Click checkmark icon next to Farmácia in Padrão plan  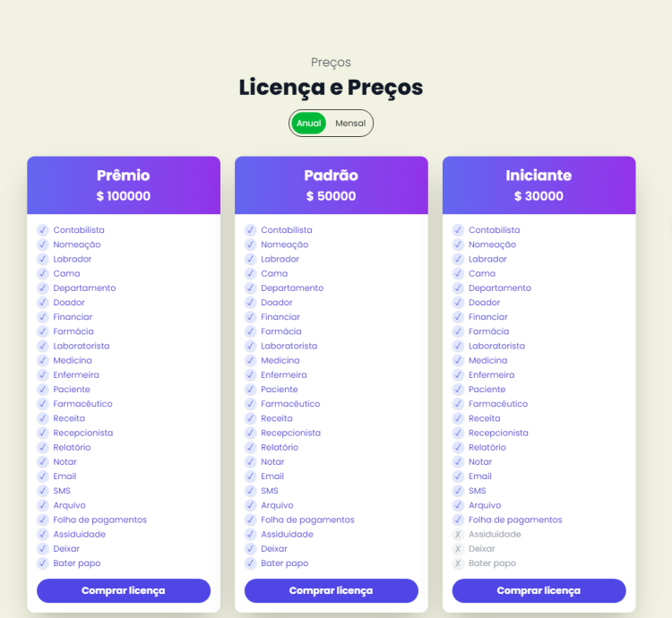click(x=250, y=331)
